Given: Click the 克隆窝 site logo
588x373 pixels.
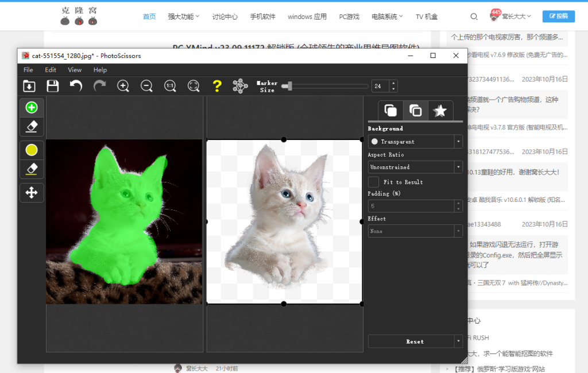Looking at the screenshot, I should (x=79, y=15).
